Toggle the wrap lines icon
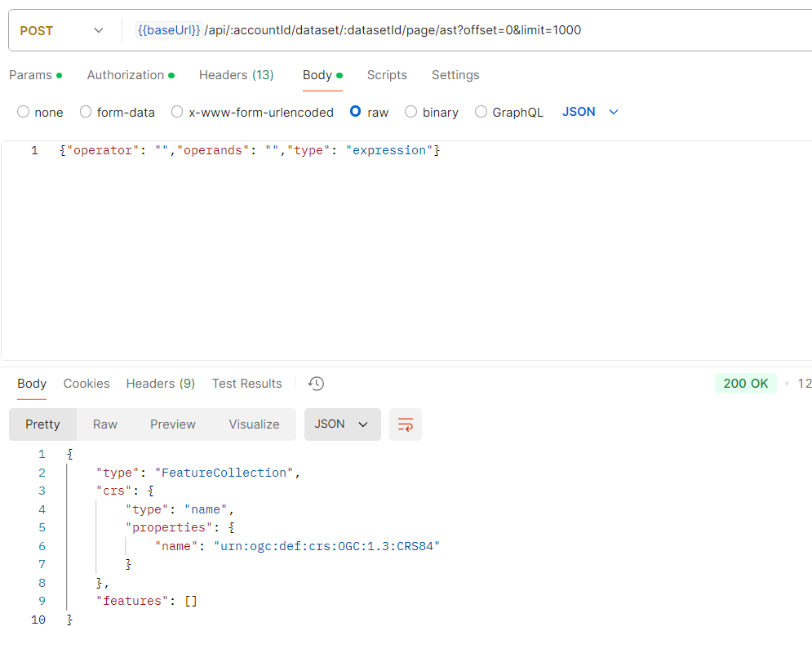Viewport: 812px width, 662px height. (406, 424)
